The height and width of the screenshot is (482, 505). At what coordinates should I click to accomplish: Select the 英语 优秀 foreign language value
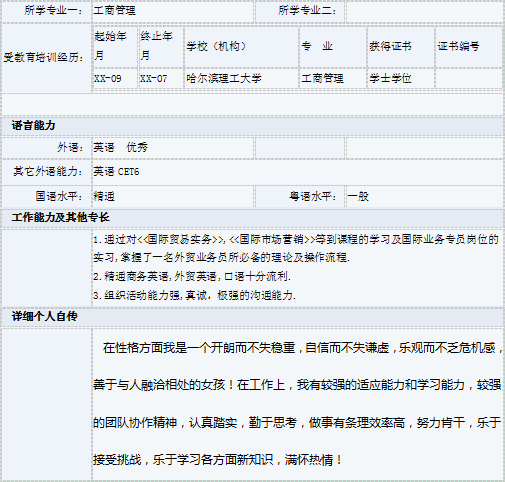coord(120,147)
